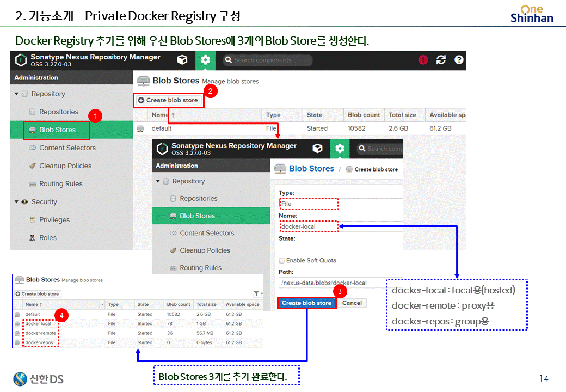Select the docker-repos row in the bottom-left list
The width and height of the screenshot is (566, 392).
pyautogui.click(x=138, y=342)
